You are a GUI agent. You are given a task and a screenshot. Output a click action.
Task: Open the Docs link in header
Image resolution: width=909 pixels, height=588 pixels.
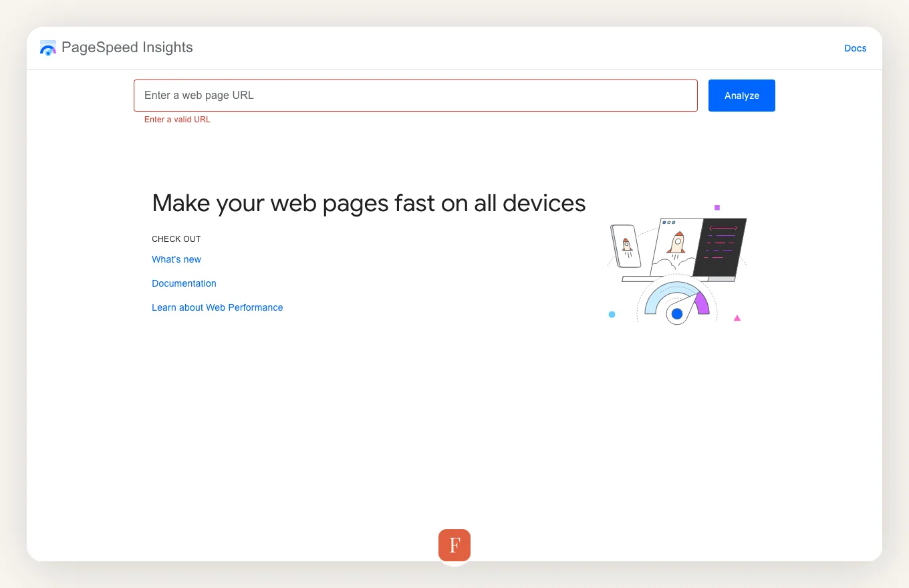click(856, 48)
